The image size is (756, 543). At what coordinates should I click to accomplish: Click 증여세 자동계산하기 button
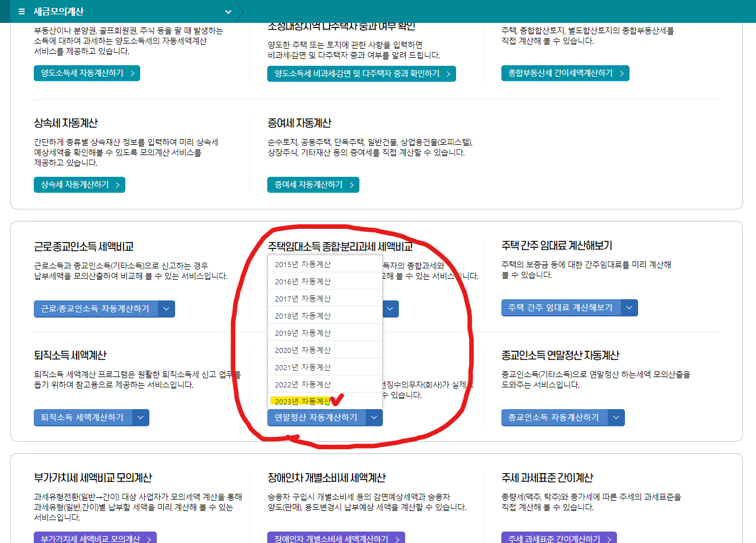[x=313, y=184]
